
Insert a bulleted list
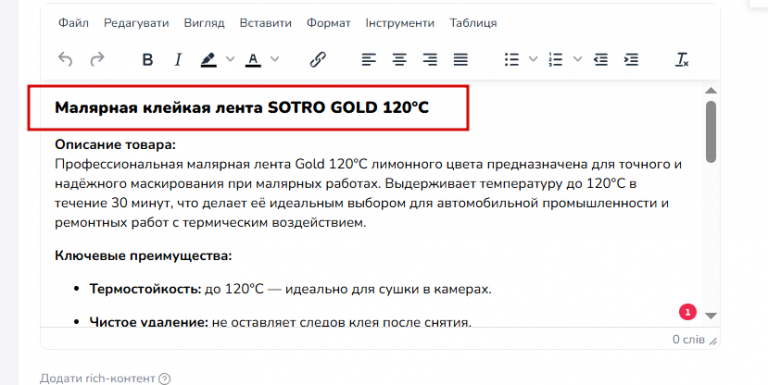pyautogui.click(x=512, y=60)
